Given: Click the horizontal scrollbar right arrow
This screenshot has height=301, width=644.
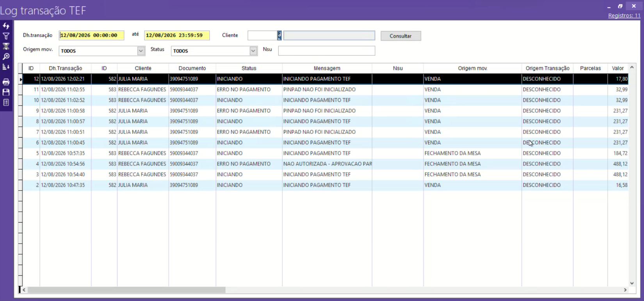Looking at the screenshot, I should point(625,290).
